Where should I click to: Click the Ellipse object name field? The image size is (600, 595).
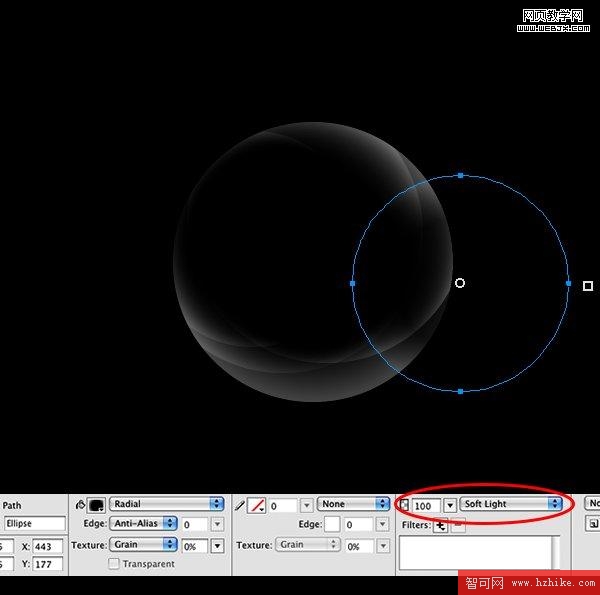[34, 524]
